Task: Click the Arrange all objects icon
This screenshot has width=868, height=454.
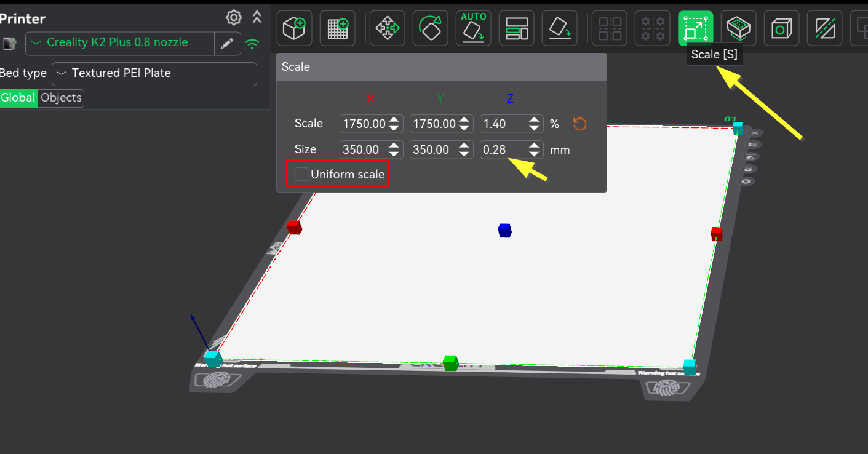Action: pos(516,28)
